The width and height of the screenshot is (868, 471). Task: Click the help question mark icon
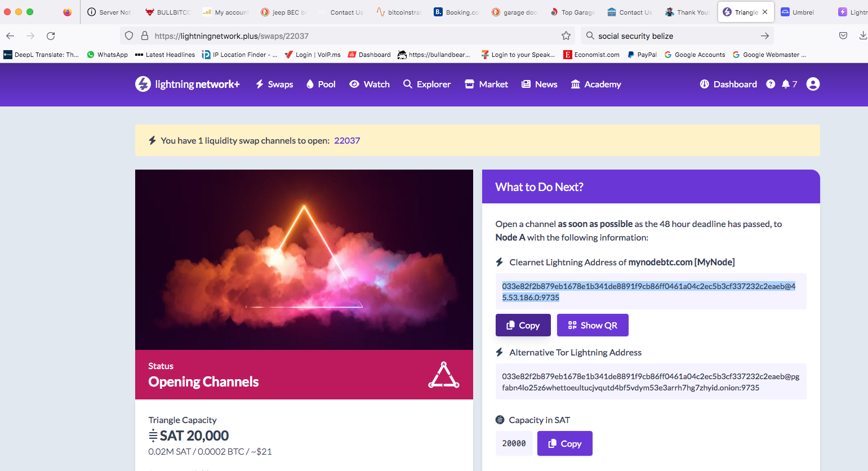771,85
